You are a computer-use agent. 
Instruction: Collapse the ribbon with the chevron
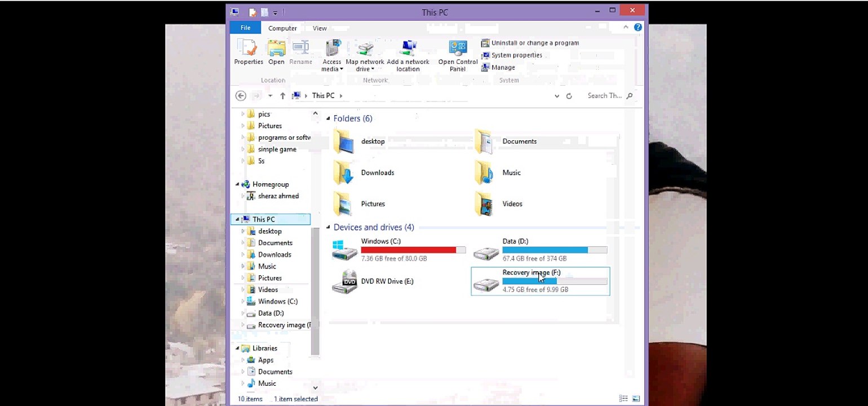coord(627,28)
